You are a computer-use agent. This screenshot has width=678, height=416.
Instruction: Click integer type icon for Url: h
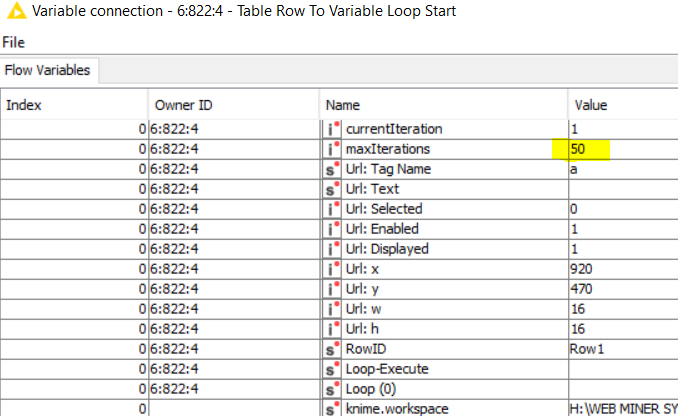(332, 329)
